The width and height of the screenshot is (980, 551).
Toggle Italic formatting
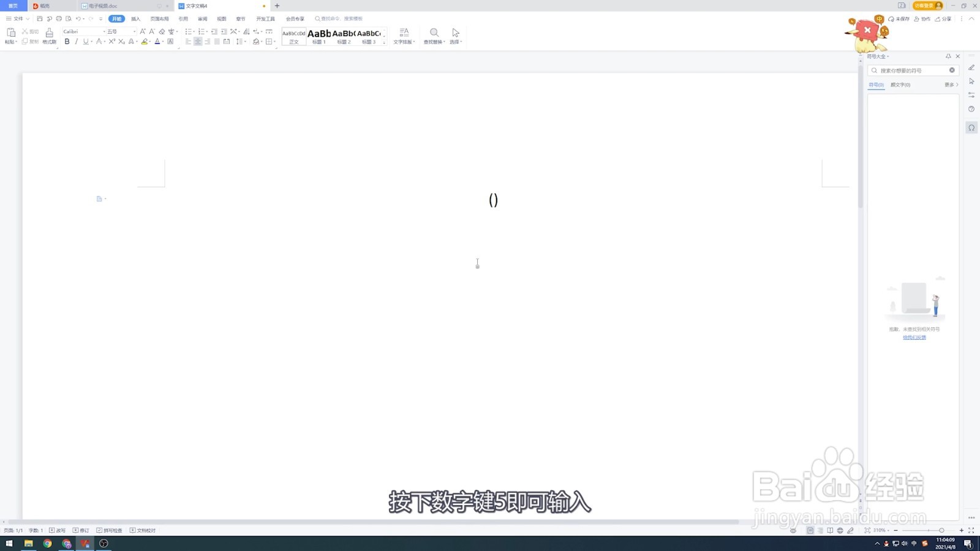tap(76, 42)
